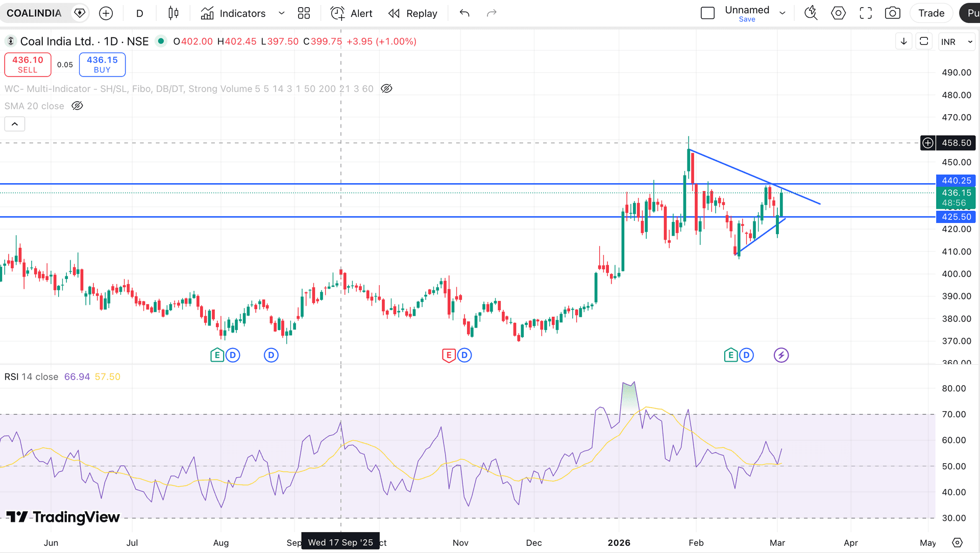980x553 pixels.
Task: Click the downward arrow button near INR
Action: tap(904, 41)
